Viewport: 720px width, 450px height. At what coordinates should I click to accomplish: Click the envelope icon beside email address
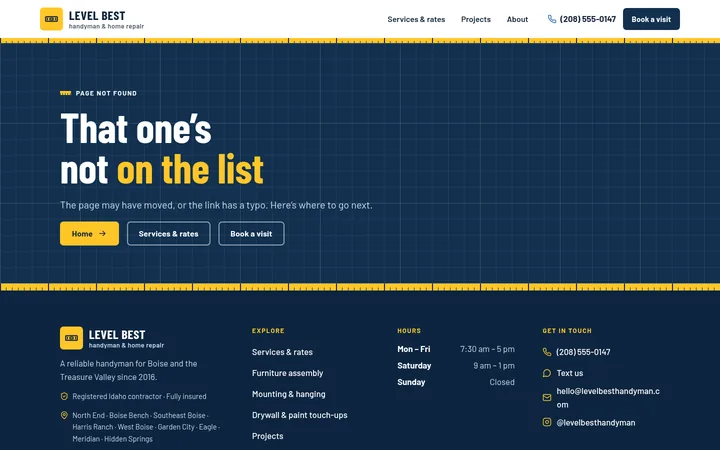(x=546, y=398)
